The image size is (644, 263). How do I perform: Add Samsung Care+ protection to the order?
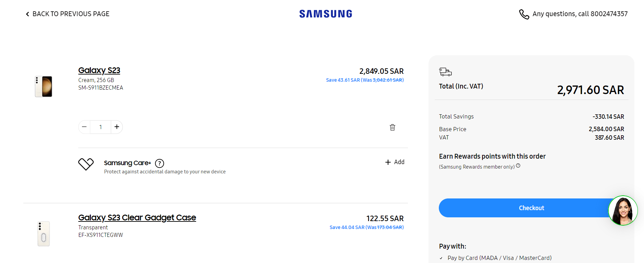coord(395,162)
